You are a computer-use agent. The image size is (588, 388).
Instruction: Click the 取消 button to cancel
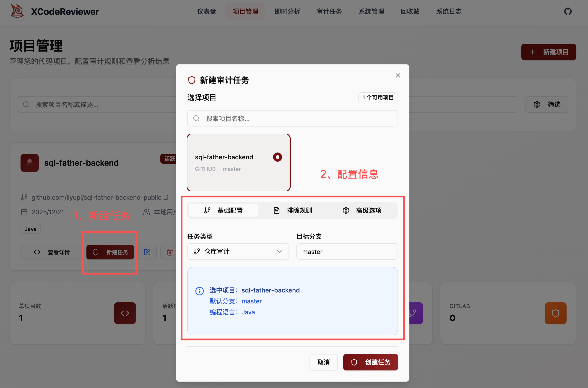point(323,362)
